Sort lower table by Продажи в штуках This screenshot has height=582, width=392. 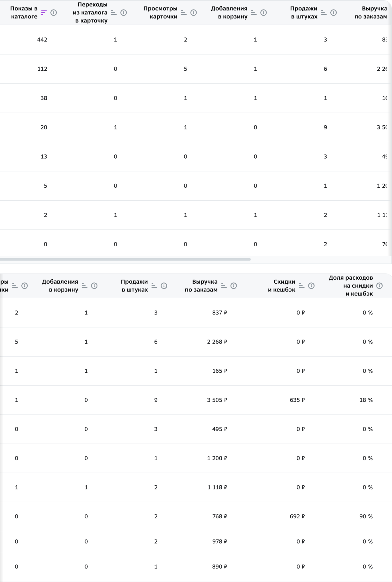(x=154, y=286)
